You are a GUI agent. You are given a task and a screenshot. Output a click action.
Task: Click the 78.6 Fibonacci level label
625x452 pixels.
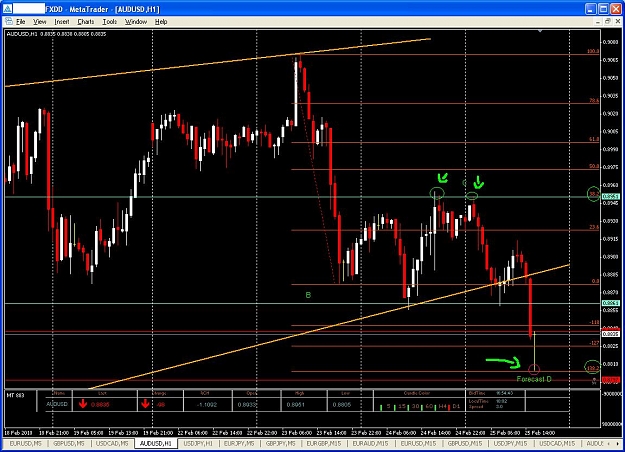pos(594,100)
